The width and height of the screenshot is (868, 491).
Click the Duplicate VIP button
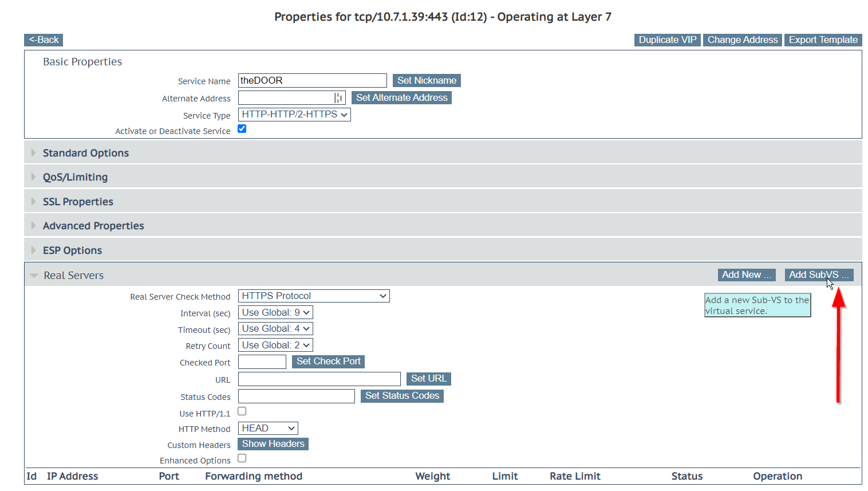pos(667,40)
